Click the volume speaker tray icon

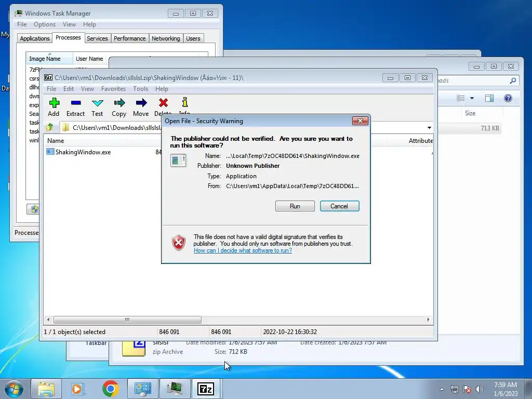479,389
